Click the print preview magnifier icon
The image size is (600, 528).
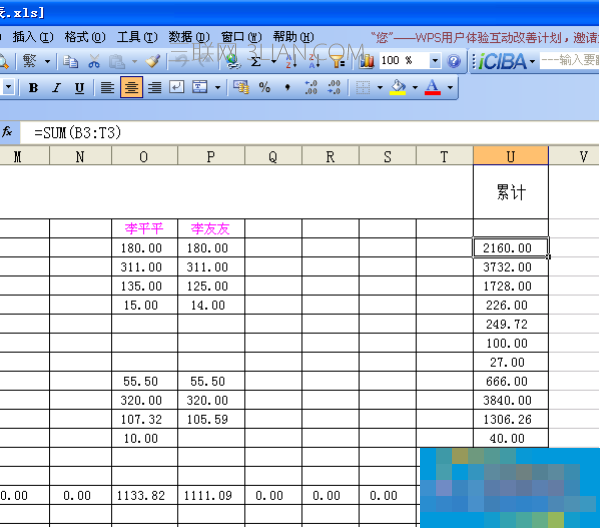click(x=4, y=61)
